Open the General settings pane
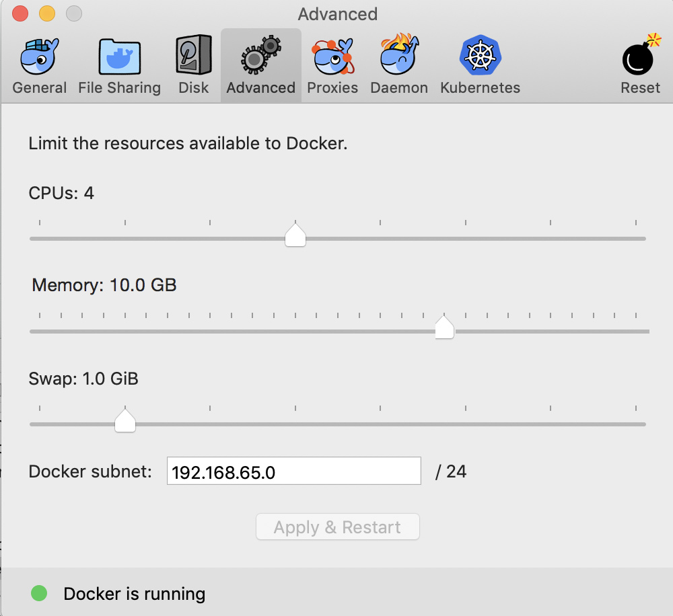The image size is (673, 616). [x=39, y=64]
